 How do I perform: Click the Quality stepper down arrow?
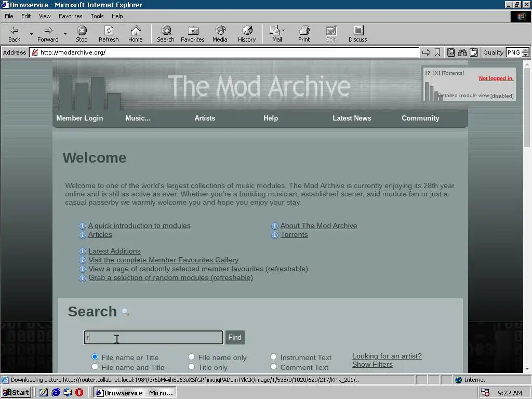(x=525, y=55)
